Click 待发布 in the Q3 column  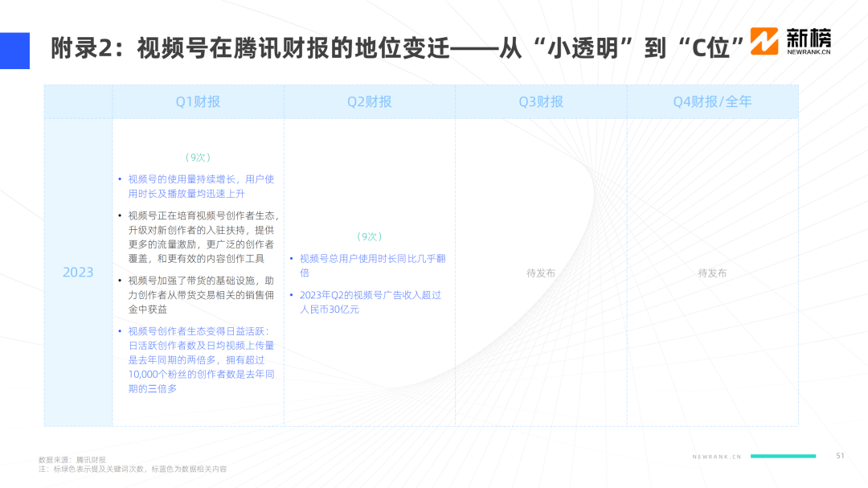[541, 273]
